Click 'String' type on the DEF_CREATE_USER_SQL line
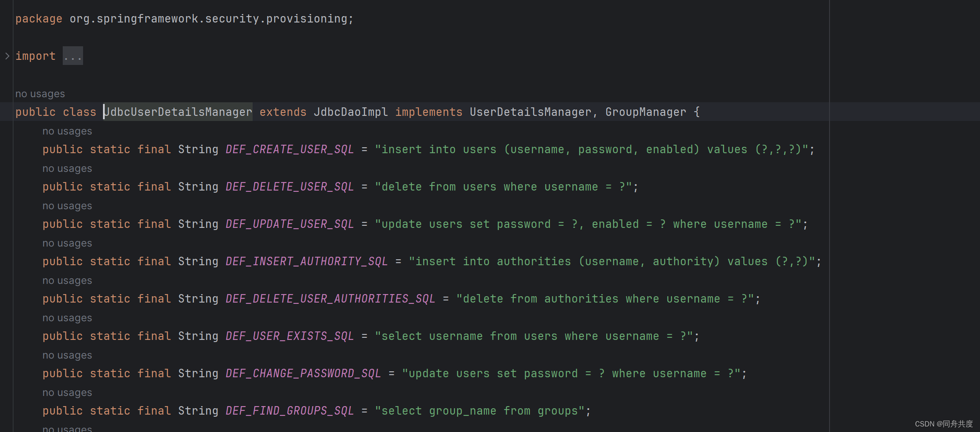This screenshot has width=980, height=432. point(198,149)
